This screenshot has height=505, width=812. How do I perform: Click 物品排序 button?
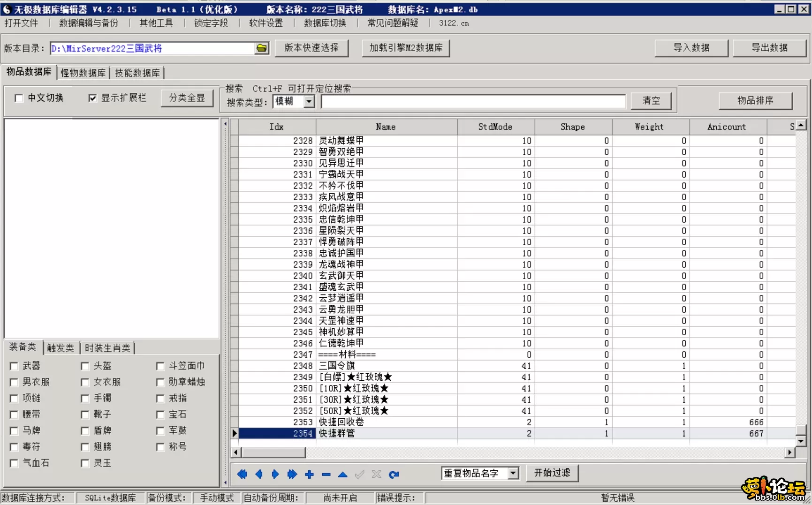(755, 100)
